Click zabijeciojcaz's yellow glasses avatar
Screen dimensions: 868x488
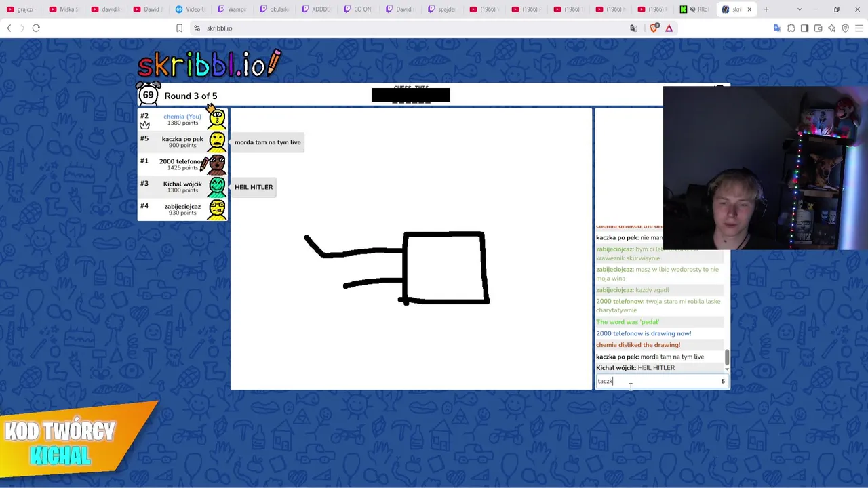(217, 209)
